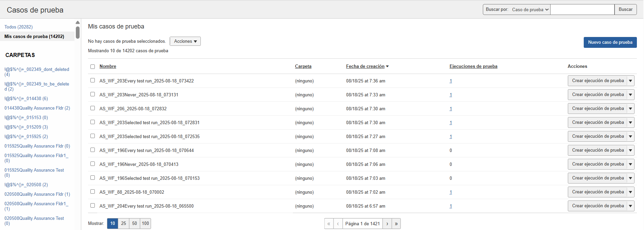Image resolution: width=644 pixels, height=230 pixels.
Task: Jump to the last page arrow
Action: click(x=396, y=224)
